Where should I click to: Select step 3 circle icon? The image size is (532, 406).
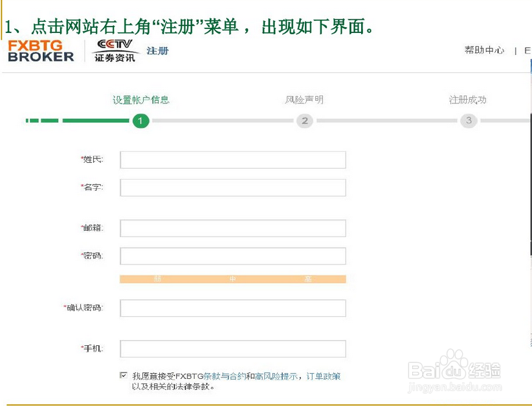469,121
